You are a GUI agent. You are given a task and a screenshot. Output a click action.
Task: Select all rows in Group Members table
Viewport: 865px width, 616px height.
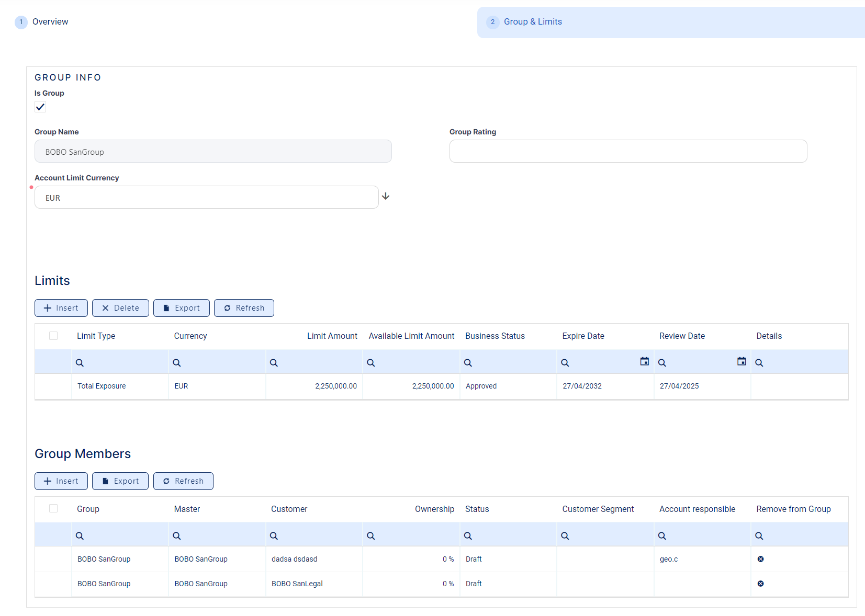click(53, 508)
